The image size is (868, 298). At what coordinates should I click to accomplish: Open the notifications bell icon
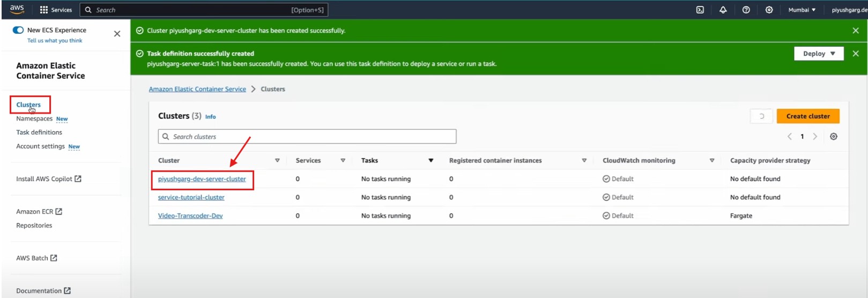(x=723, y=10)
